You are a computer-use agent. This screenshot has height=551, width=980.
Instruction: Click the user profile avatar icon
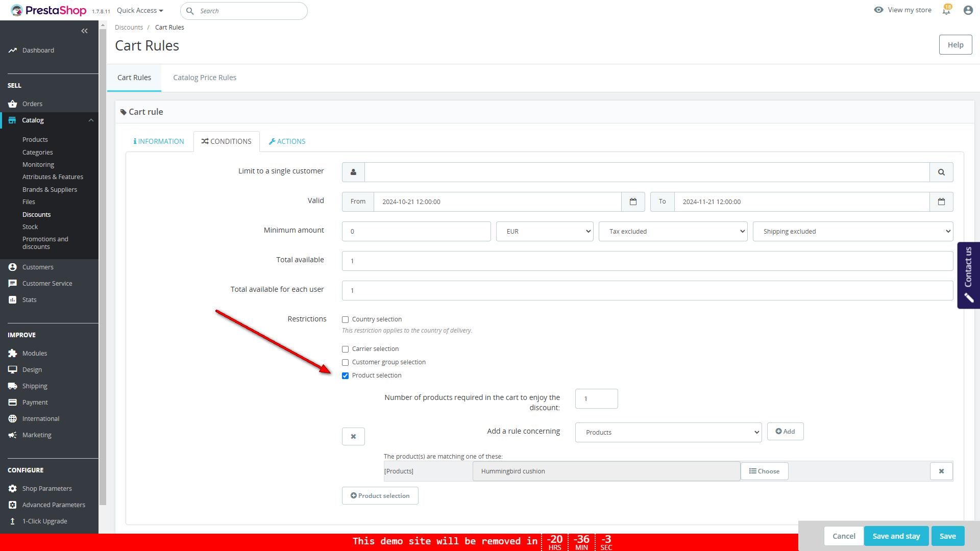point(968,10)
